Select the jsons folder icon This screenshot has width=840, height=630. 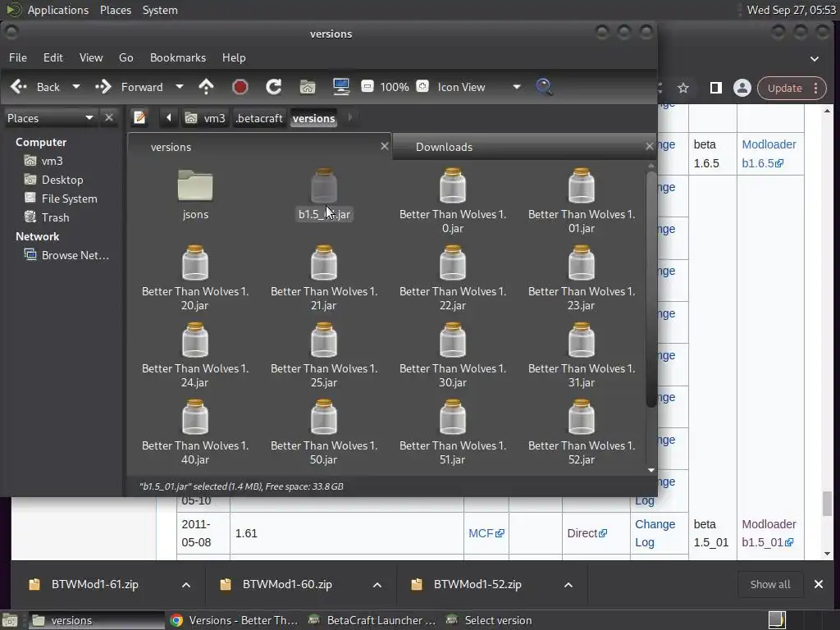[x=195, y=186]
